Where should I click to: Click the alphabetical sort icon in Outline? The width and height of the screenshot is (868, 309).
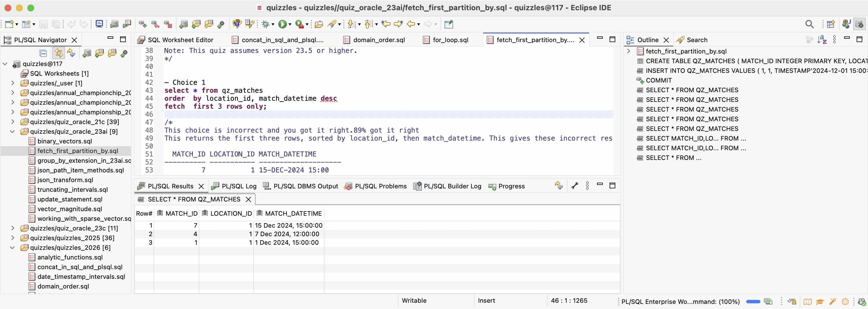point(822,40)
